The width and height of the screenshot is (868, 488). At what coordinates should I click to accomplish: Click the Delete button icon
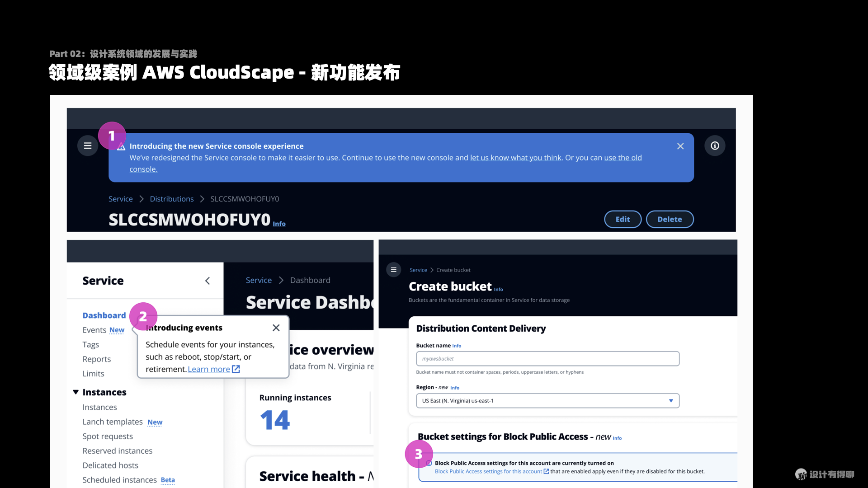pyautogui.click(x=670, y=219)
